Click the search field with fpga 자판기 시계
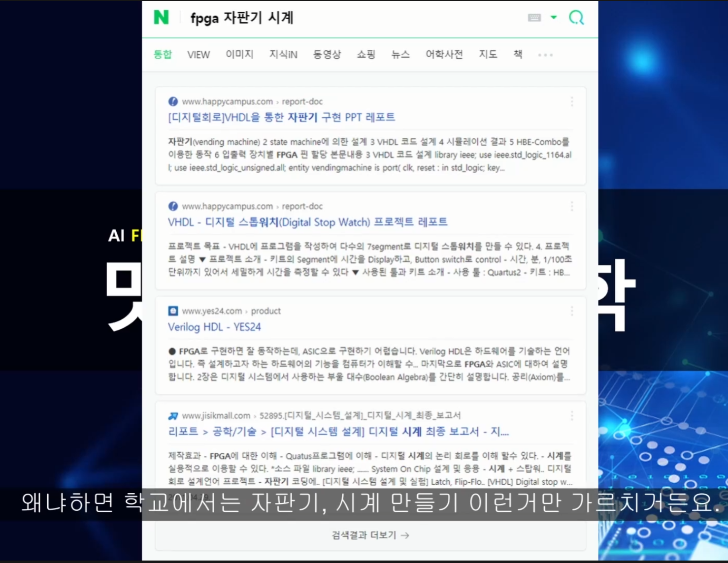 coord(242,18)
